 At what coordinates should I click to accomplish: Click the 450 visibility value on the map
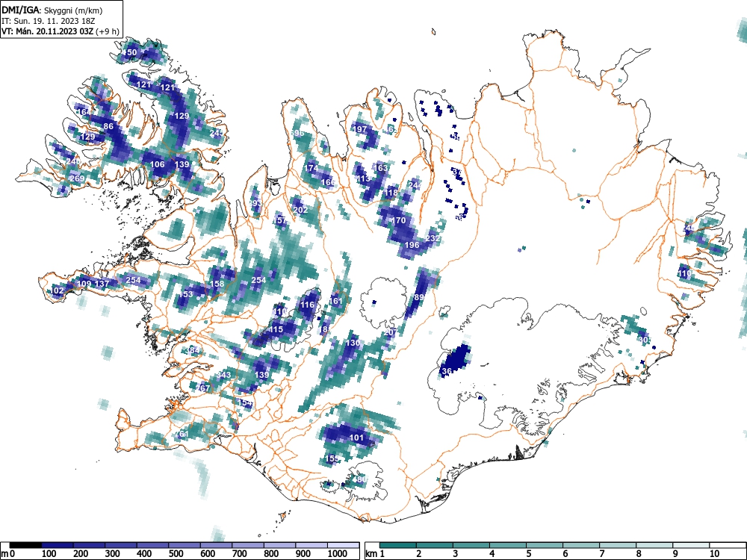point(129,52)
